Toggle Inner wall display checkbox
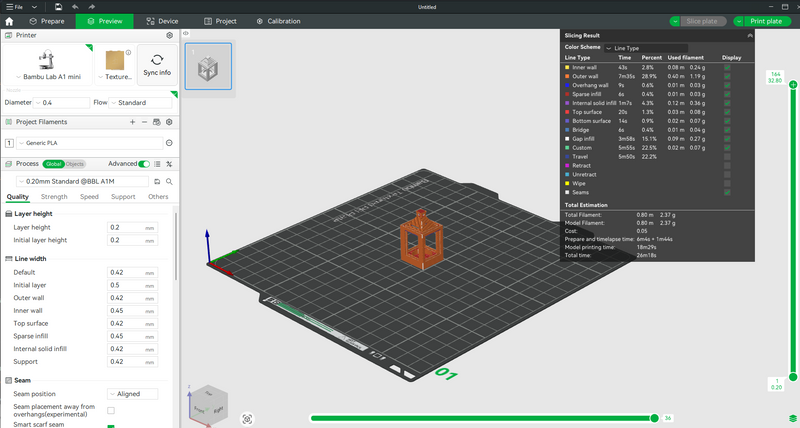 coord(727,67)
